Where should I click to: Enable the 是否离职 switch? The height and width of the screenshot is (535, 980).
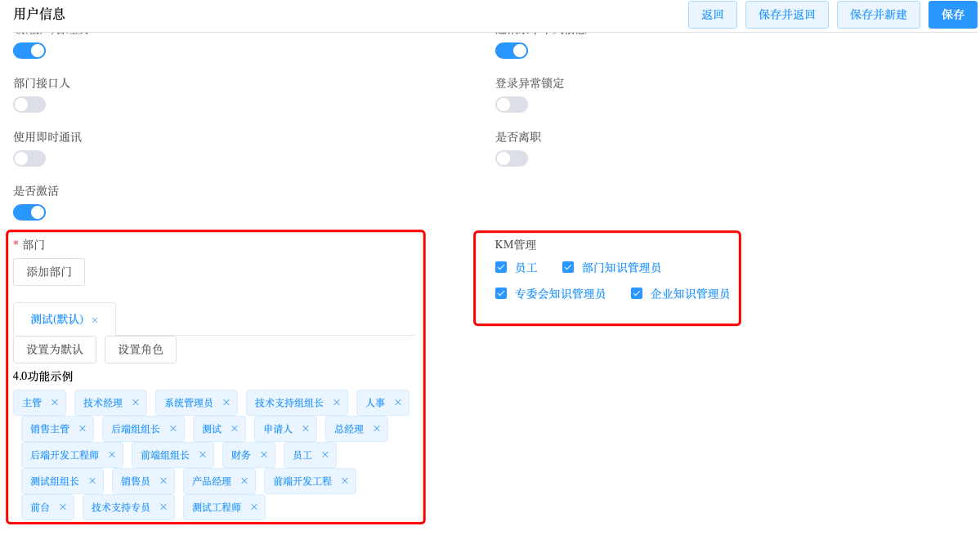[x=512, y=158]
